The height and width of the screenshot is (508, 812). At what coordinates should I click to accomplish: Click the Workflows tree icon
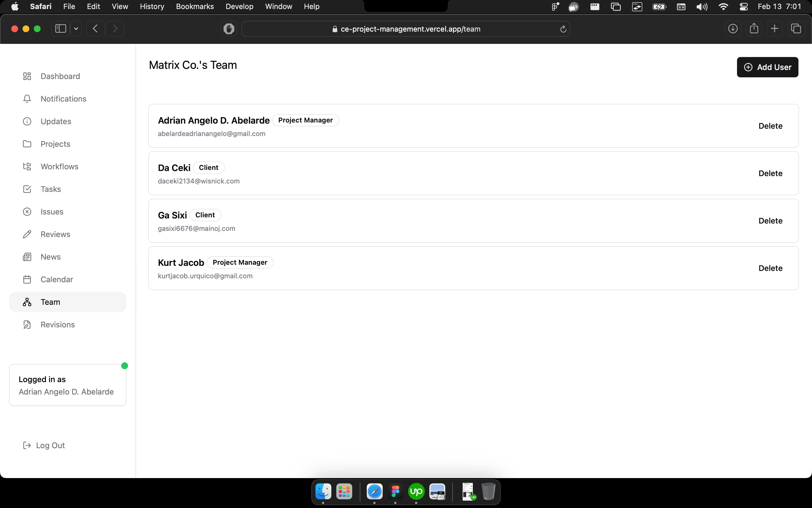[x=27, y=166]
